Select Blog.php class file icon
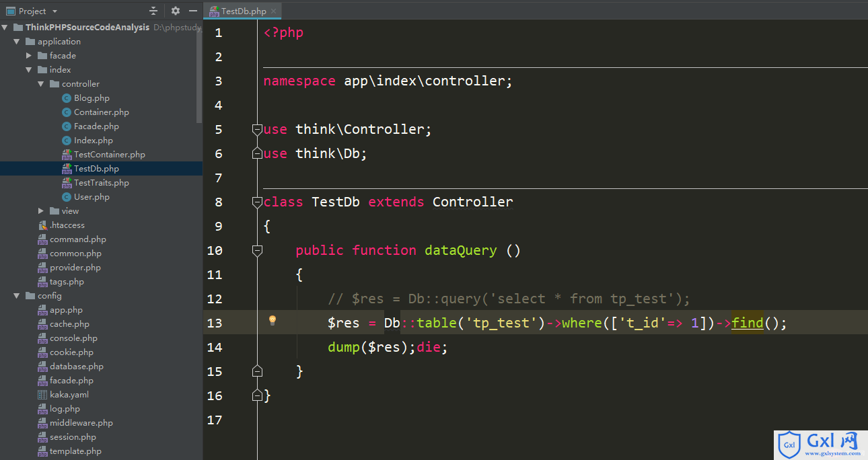 (67, 98)
